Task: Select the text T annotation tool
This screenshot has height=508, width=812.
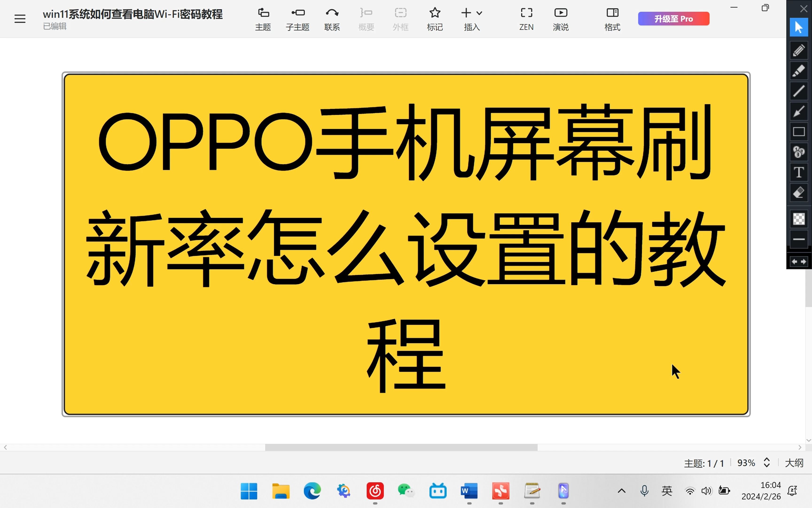Action: pos(799,172)
